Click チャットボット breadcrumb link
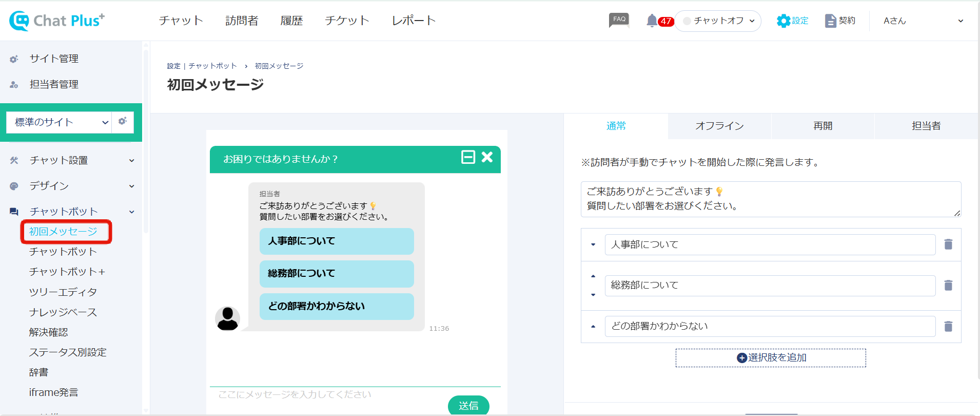980x416 pixels. coord(212,66)
